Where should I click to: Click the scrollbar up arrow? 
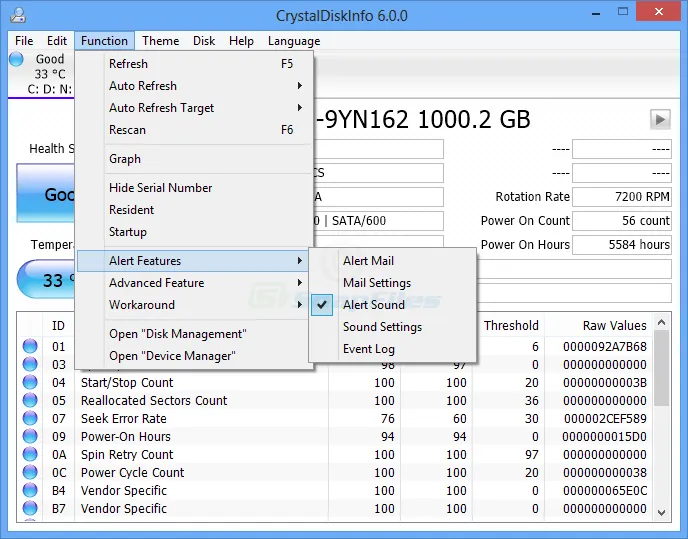coord(662,323)
